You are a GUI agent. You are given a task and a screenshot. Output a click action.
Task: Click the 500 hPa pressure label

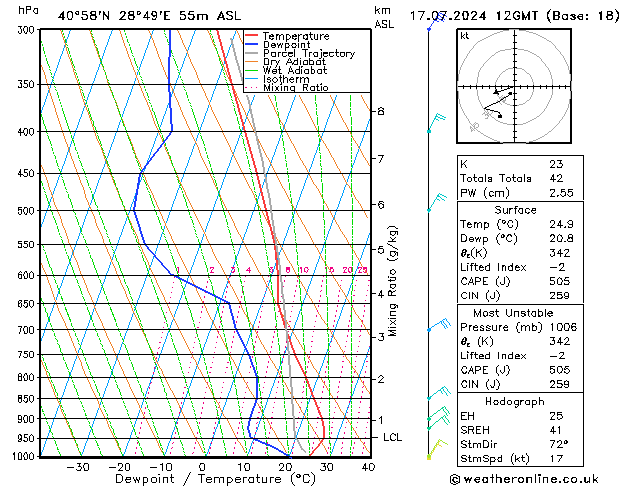point(28,211)
